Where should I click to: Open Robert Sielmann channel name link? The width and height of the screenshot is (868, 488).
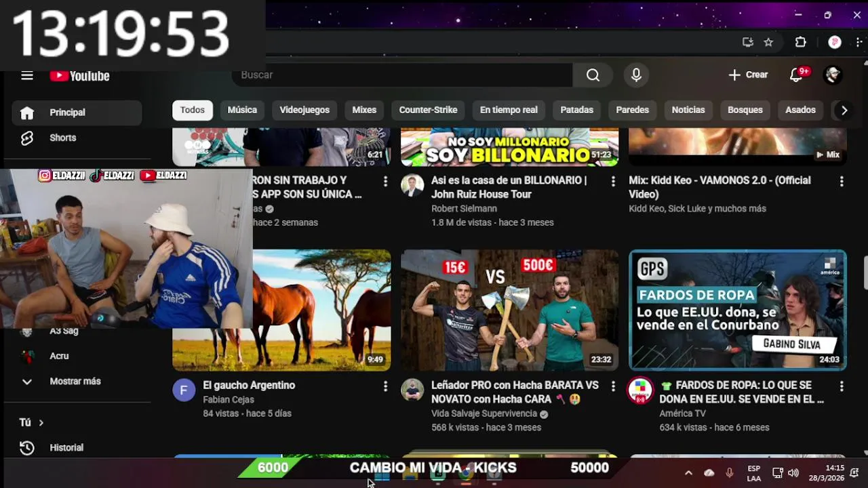(x=464, y=209)
